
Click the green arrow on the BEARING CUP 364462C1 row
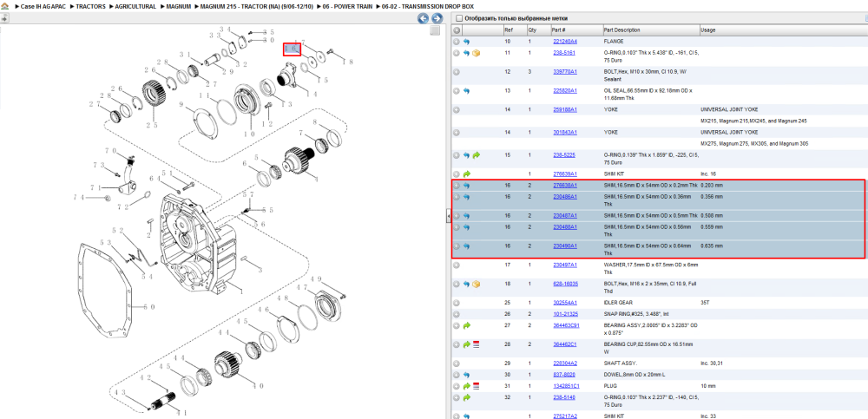(x=466, y=344)
